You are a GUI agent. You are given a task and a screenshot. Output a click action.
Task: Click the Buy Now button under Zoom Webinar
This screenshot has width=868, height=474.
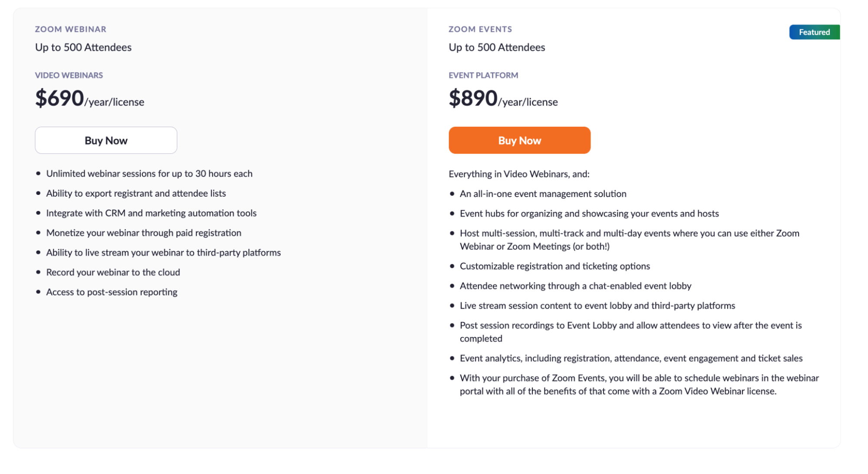106,140
